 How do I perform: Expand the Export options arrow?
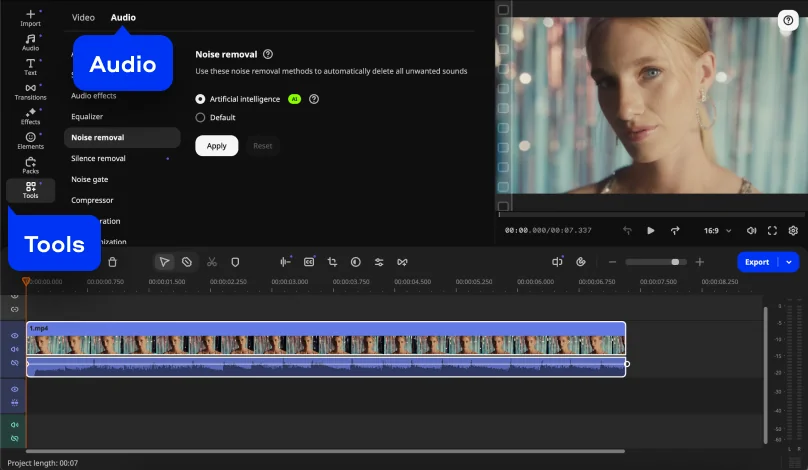[x=789, y=262]
